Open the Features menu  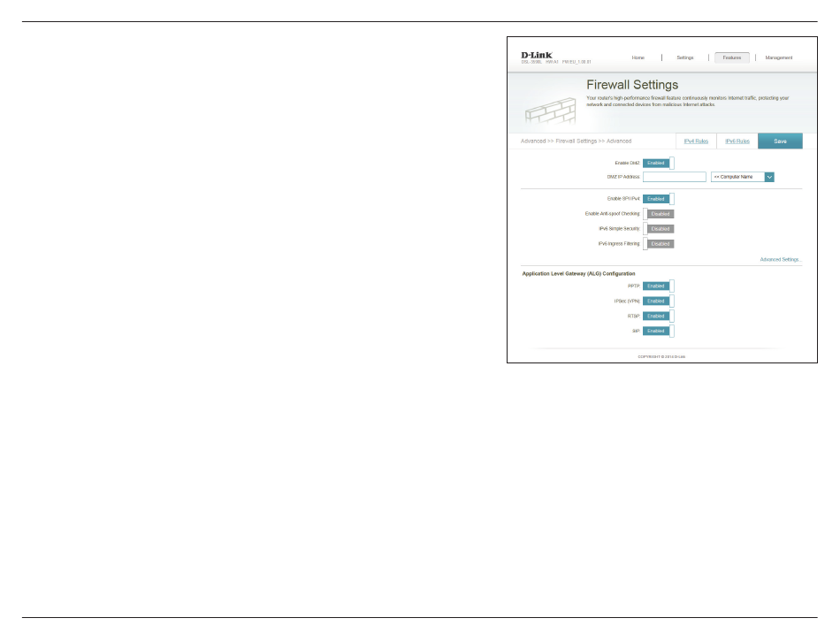pos(732,57)
